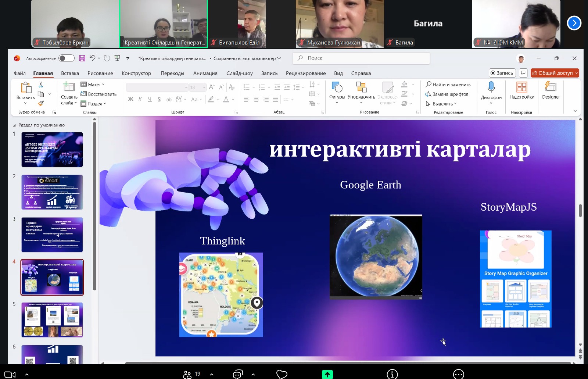This screenshot has width=588, height=379.
Task: Open the font size combo box
Action: [x=198, y=87]
